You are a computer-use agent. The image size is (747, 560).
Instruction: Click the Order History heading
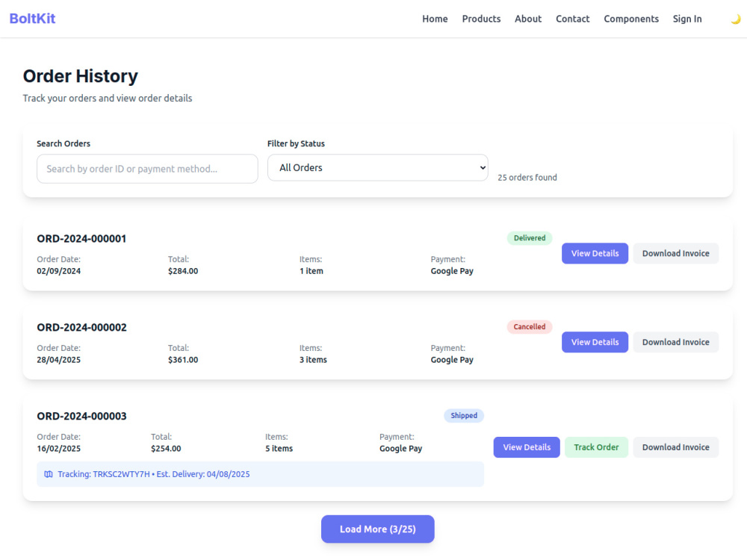point(81,76)
